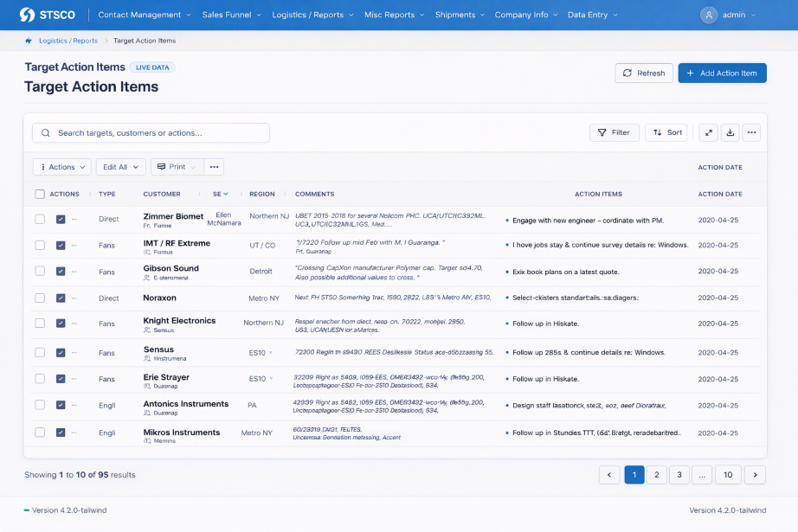
Task: Click the search targets input field
Action: click(151, 132)
